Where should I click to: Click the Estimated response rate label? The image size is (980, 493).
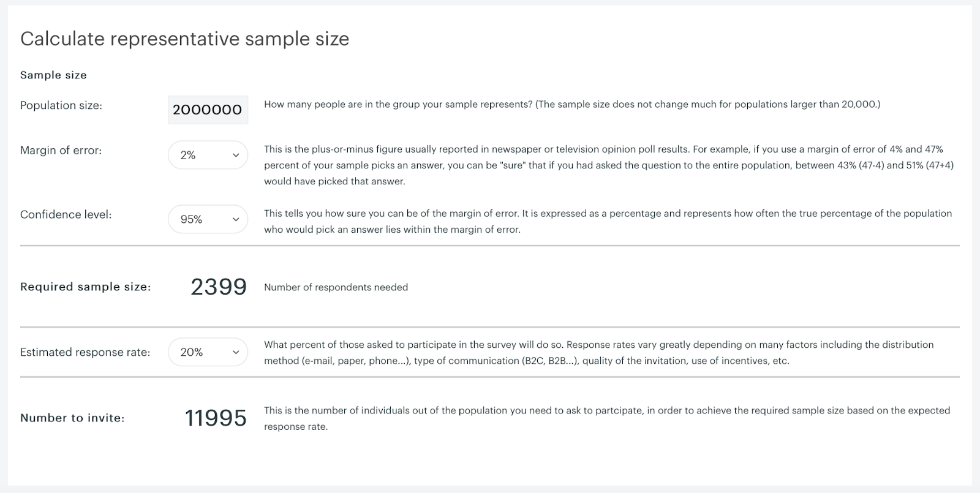point(85,352)
